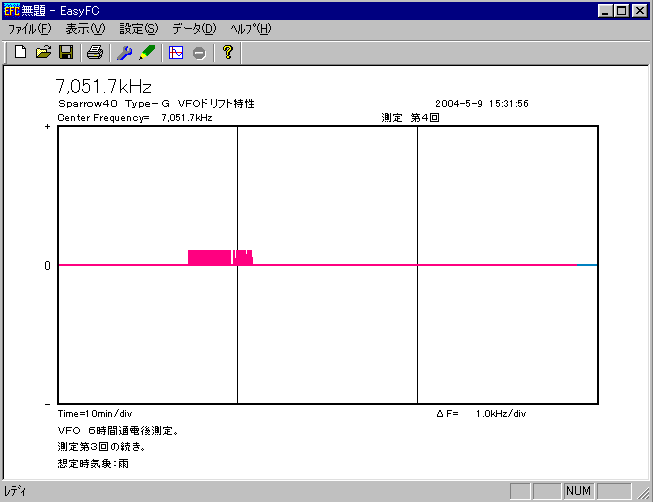
Task: Minimize the EasyFC window
Action: pos(605,10)
